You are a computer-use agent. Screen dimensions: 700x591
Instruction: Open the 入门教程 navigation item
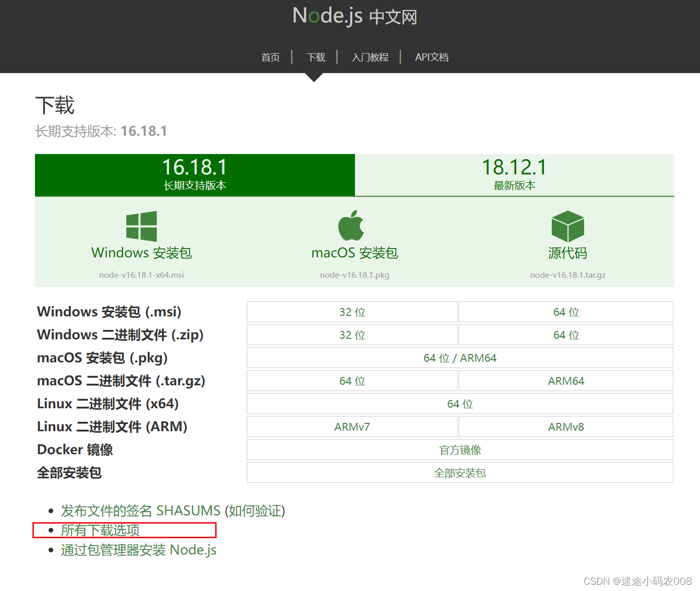370,57
